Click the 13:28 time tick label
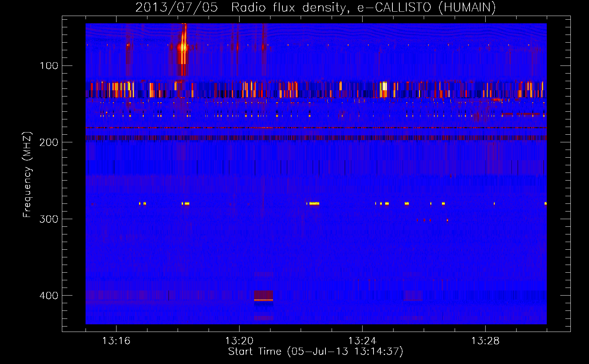 tap(485, 341)
